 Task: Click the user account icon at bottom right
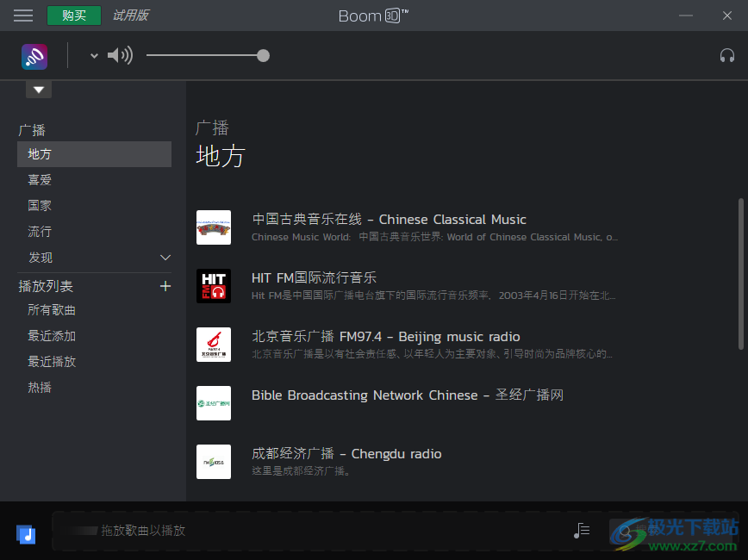tap(623, 532)
